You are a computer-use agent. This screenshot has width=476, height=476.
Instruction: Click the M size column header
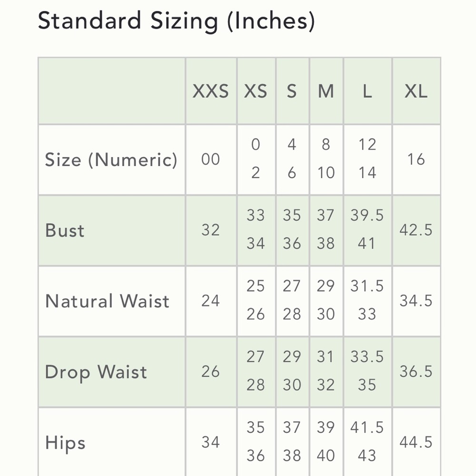[326, 91]
